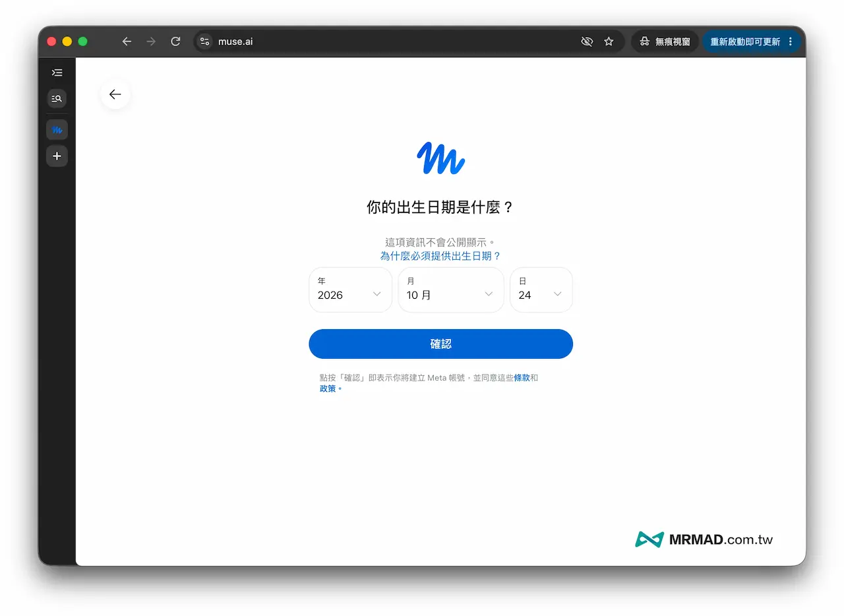
Task: Open the browser three-dot menu
Action: [791, 42]
